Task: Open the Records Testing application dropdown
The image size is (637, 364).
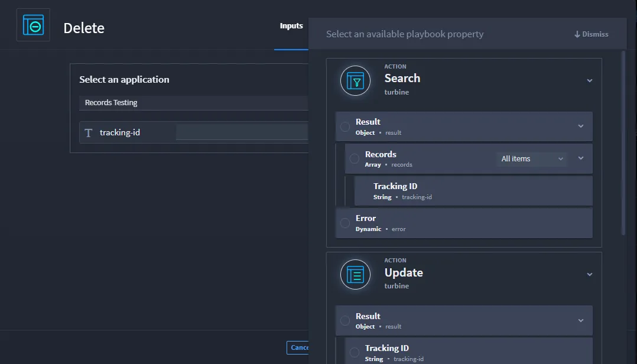Action: click(194, 103)
